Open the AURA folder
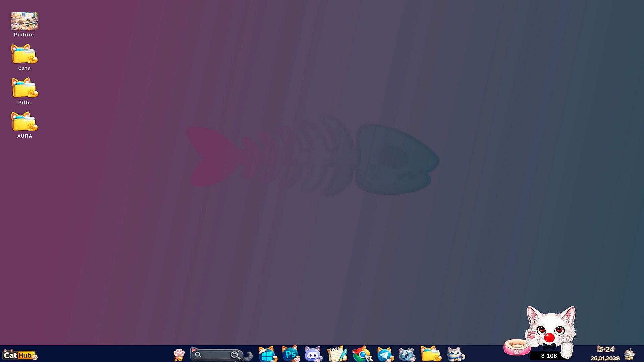This screenshot has height=362, width=644. (24, 122)
